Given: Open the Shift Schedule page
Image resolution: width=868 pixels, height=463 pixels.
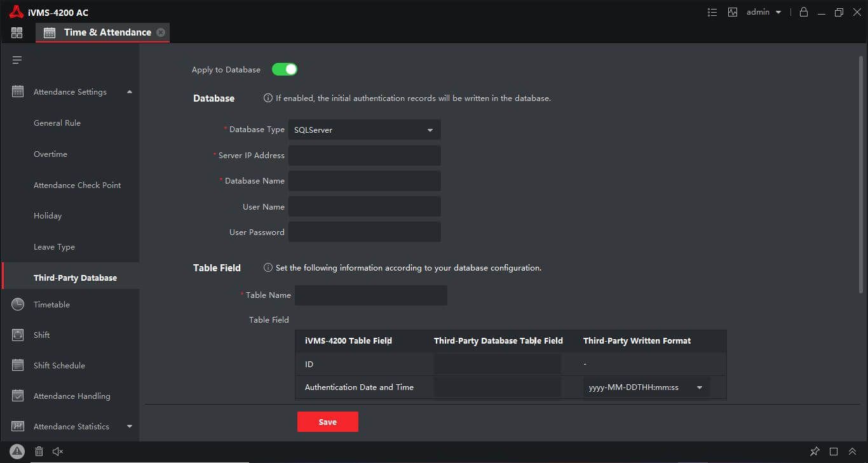Looking at the screenshot, I should pyautogui.click(x=59, y=366).
